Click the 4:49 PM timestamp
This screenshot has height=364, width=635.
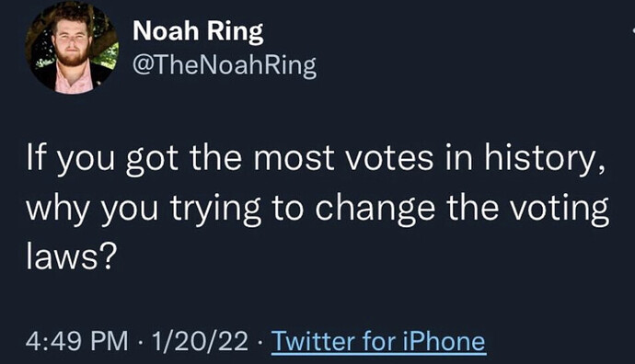point(77,340)
